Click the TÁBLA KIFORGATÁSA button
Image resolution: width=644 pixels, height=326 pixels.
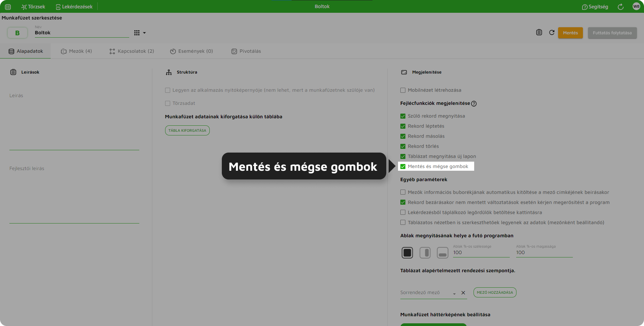(187, 130)
